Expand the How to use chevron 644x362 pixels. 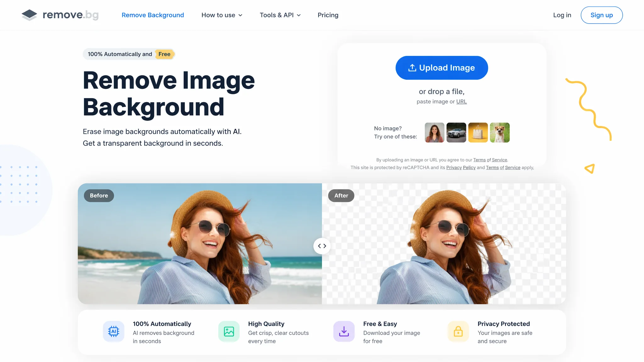[240, 15]
